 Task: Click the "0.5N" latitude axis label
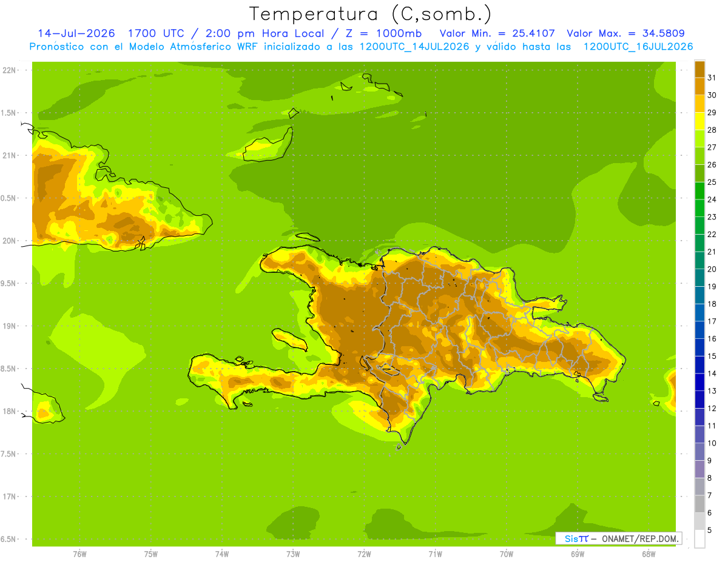pyautogui.click(x=9, y=198)
